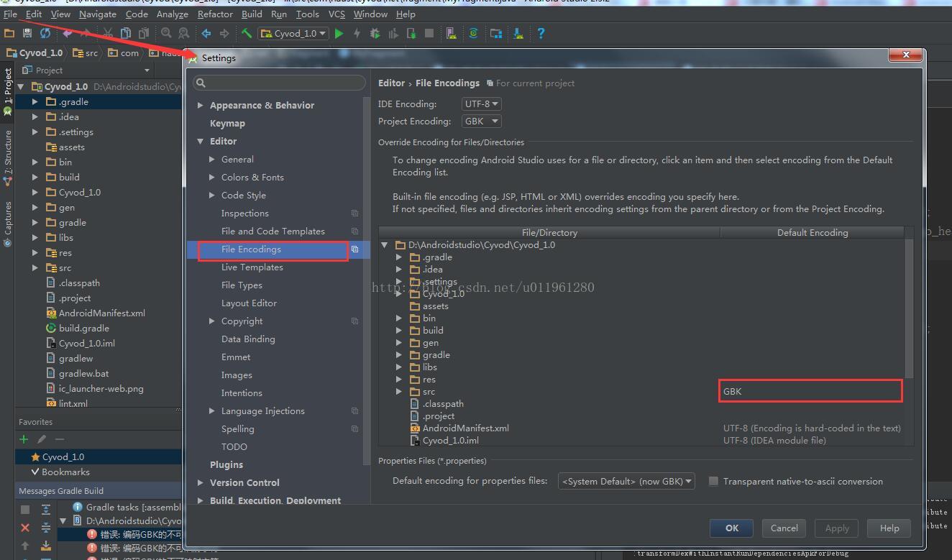Click the Forward navigation arrow icon
This screenshot has height=560, width=952.
point(224,33)
